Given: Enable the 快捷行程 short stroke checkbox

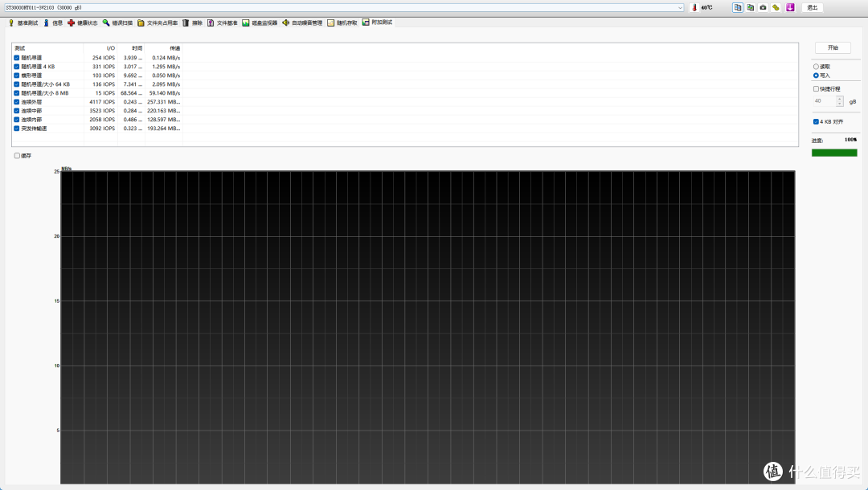Looking at the screenshot, I should coord(816,88).
